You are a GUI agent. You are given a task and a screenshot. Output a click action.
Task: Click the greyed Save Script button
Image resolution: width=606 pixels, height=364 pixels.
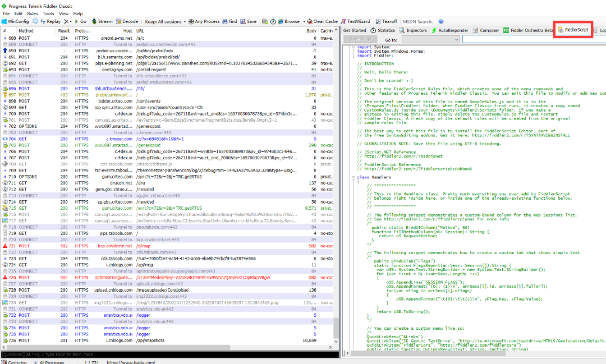click(x=360, y=39)
